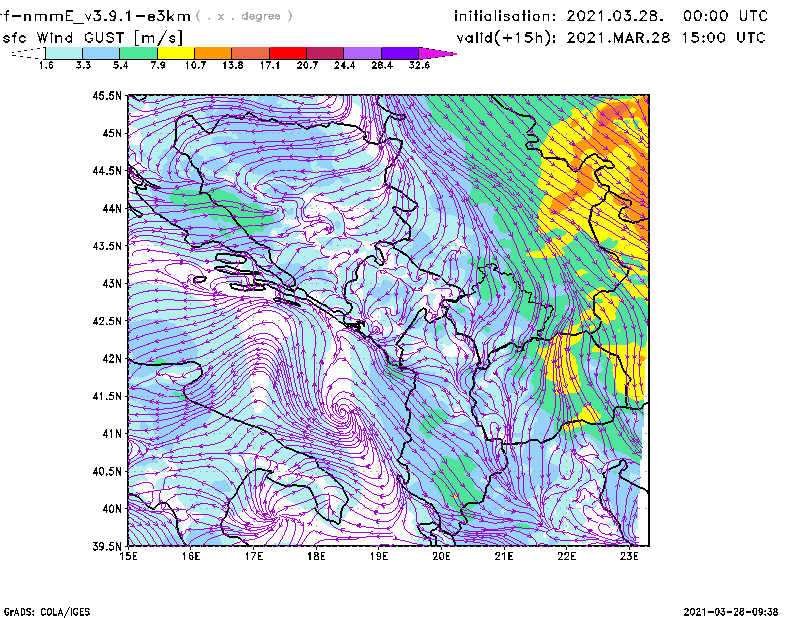
Task: Click the salmon legend swatch (13.8–17.1)
Action: pyautogui.click(x=250, y=53)
